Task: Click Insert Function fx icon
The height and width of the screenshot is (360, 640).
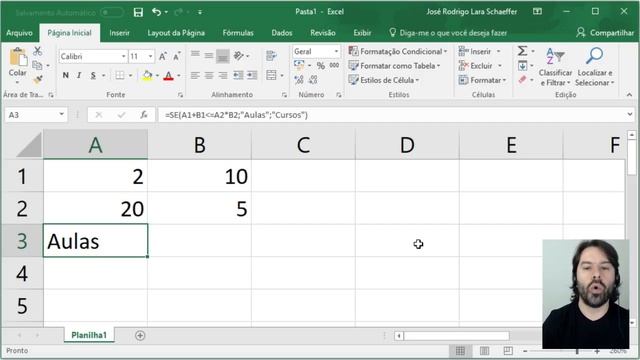Action: (x=144, y=115)
